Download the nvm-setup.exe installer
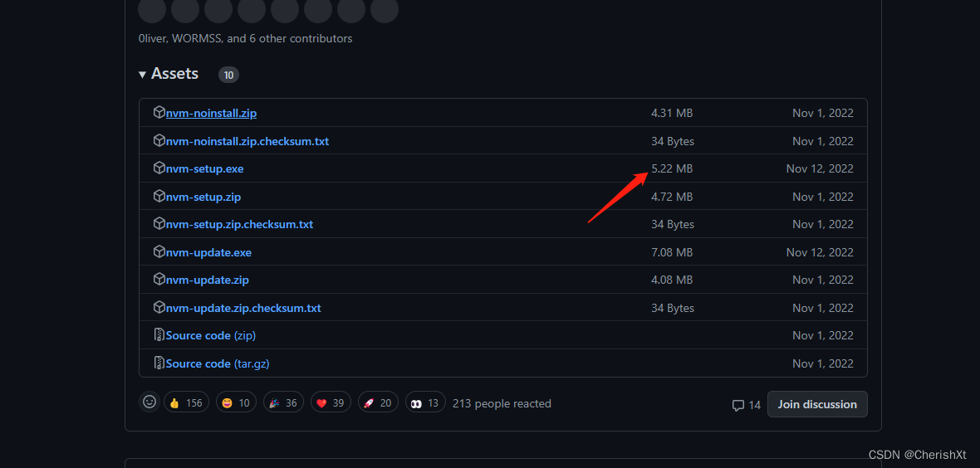 point(205,168)
